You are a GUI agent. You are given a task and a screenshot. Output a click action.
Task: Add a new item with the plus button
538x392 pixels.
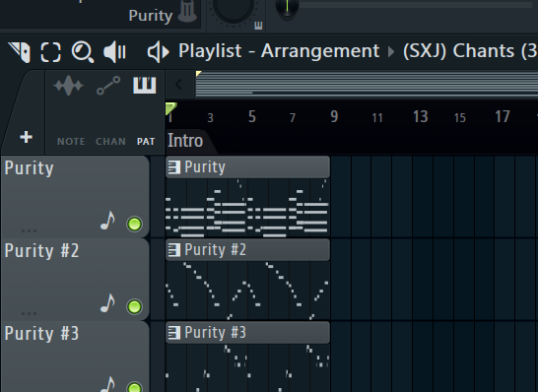click(x=26, y=137)
